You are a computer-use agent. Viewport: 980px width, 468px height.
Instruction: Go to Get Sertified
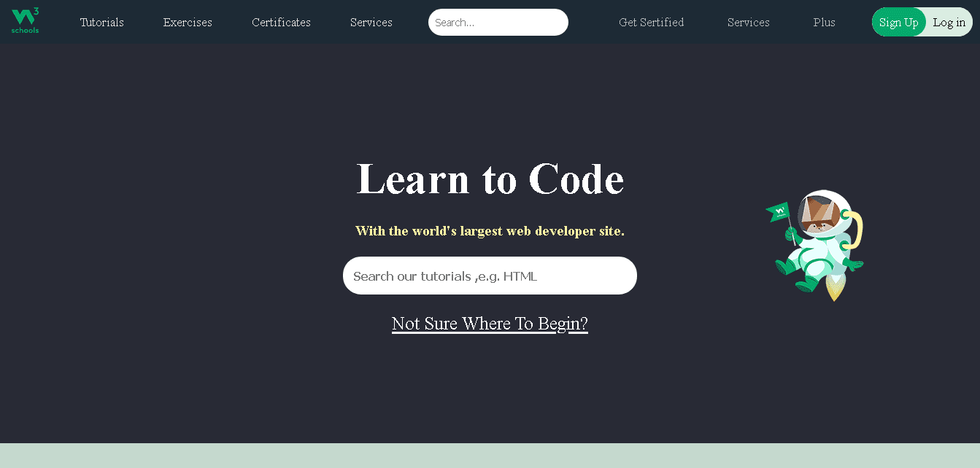651,23
